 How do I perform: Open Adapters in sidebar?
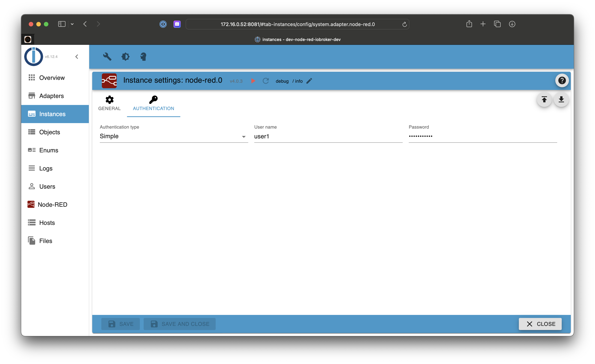point(55,96)
